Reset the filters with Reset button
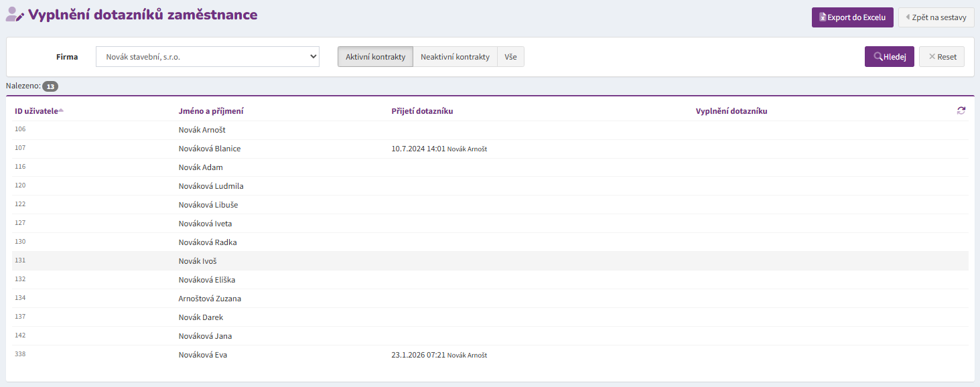 942,57
